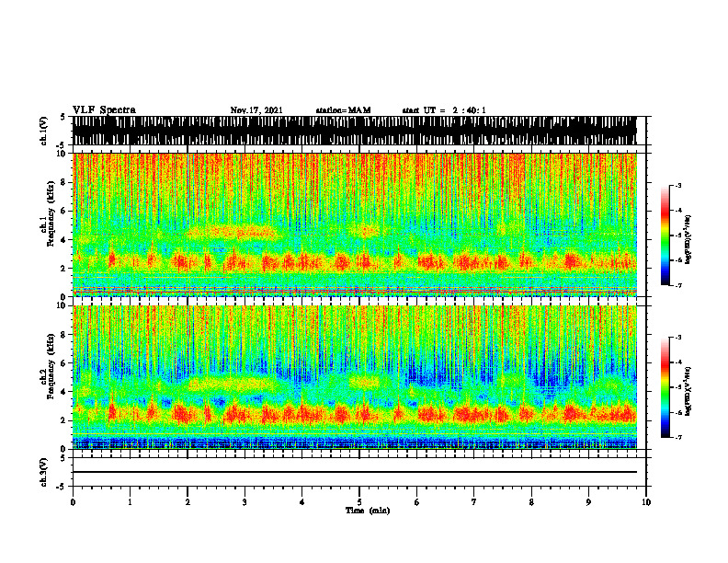The width and height of the screenshot is (728, 563).
Task: Click the "-7" label on ch.2 colorbar
Action: click(x=677, y=437)
